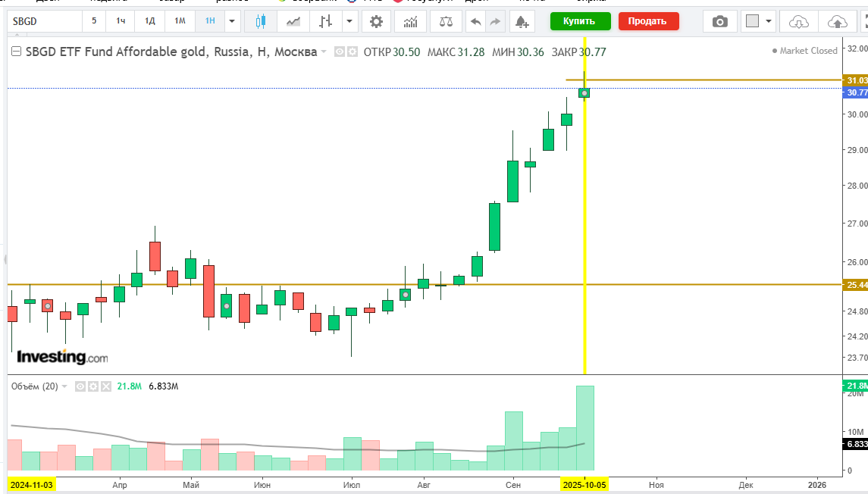The width and height of the screenshot is (868, 494).
Task: Click the 2024-11-03 date marker
Action: coord(32,485)
